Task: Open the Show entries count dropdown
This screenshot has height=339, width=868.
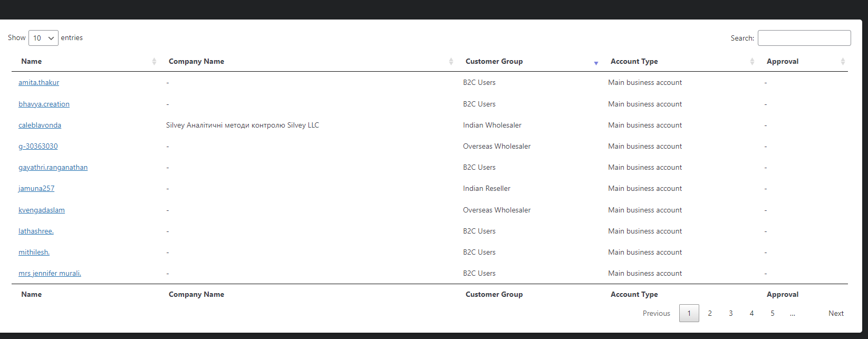Action: point(43,38)
